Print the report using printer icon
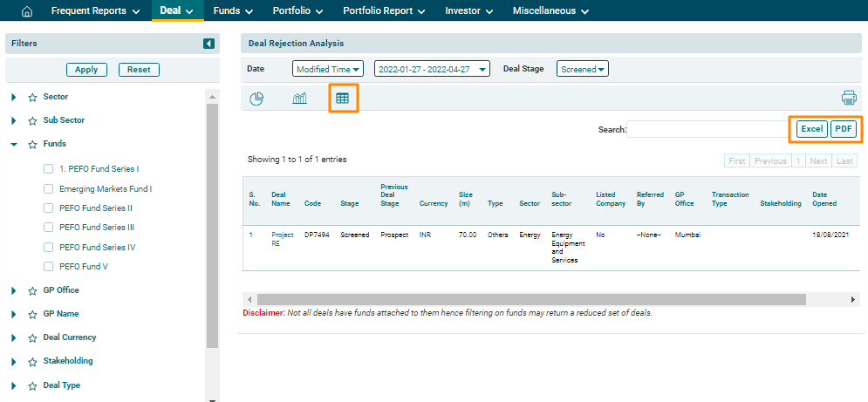The width and height of the screenshot is (868, 402). pyautogui.click(x=849, y=99)
